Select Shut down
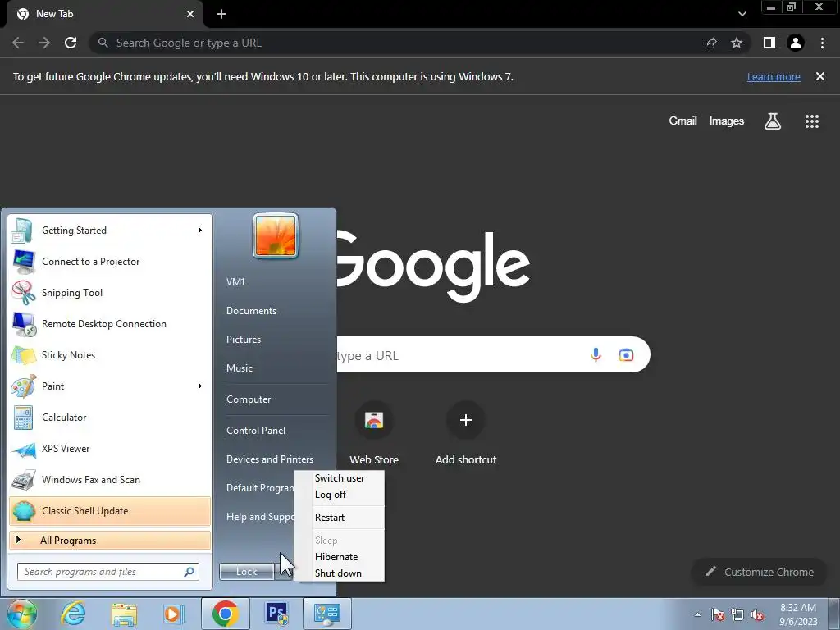Image resolution: width=840 pixels, height=630 pixels. [338, 573]
